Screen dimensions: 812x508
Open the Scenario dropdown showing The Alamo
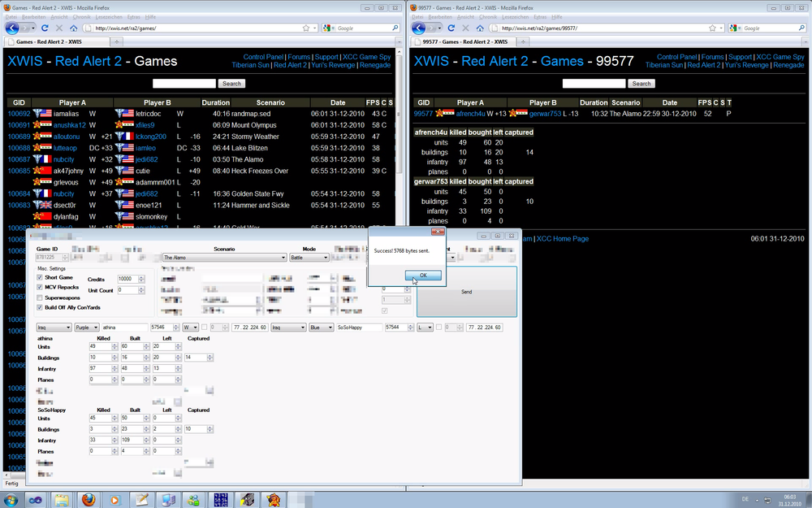224,257
